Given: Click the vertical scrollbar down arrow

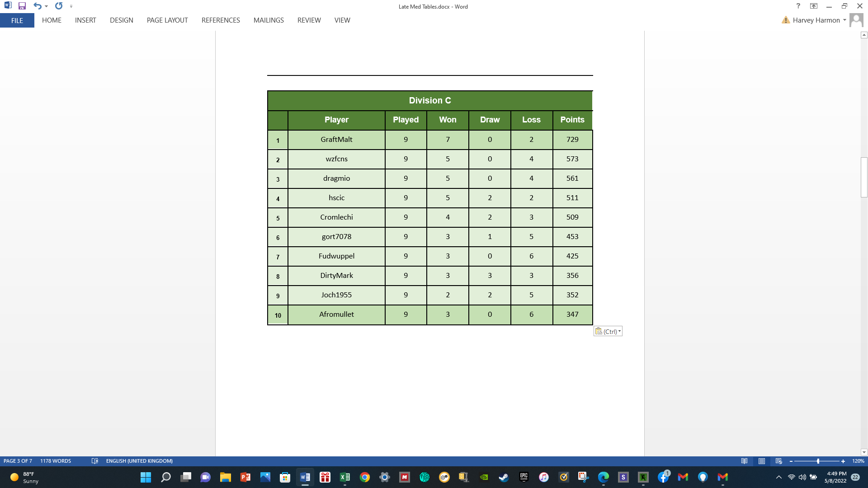Looking at the screenshot, I should (x=864, y=452).
